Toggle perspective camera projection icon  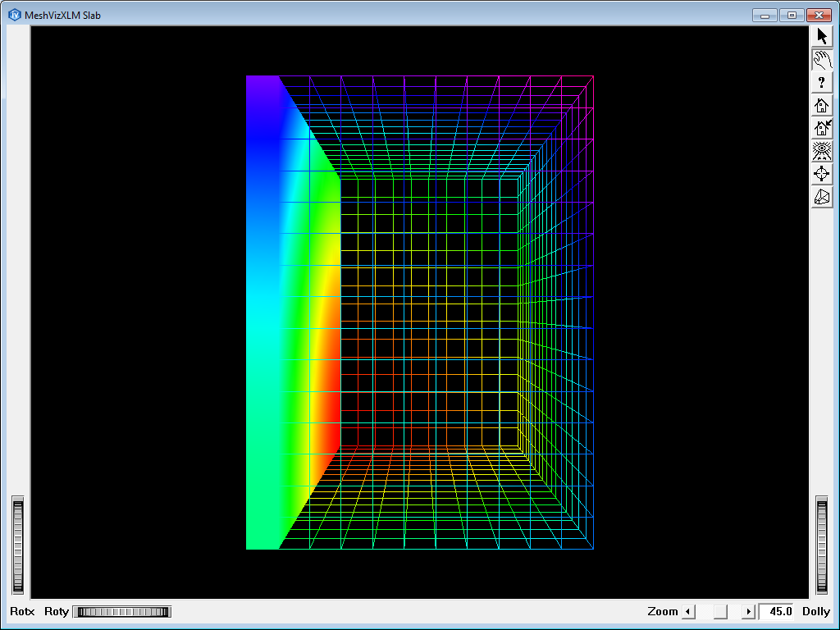click(x=822, y=197)
